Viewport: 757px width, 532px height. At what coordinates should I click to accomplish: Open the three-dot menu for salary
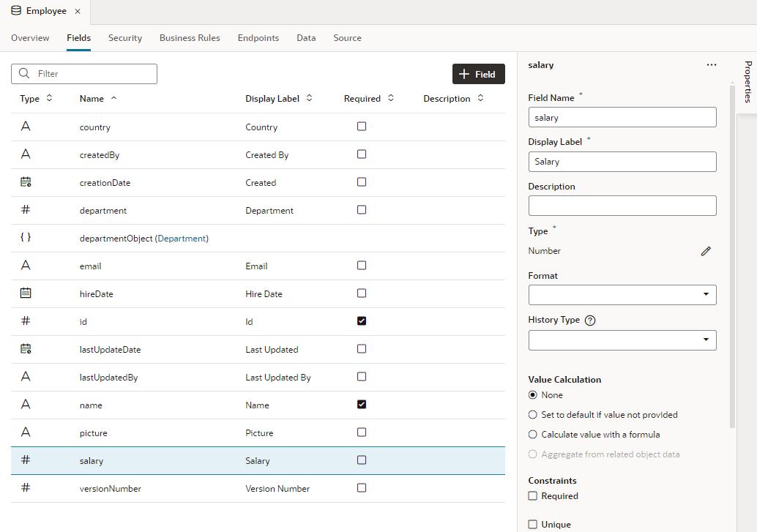tap(712, 65)
